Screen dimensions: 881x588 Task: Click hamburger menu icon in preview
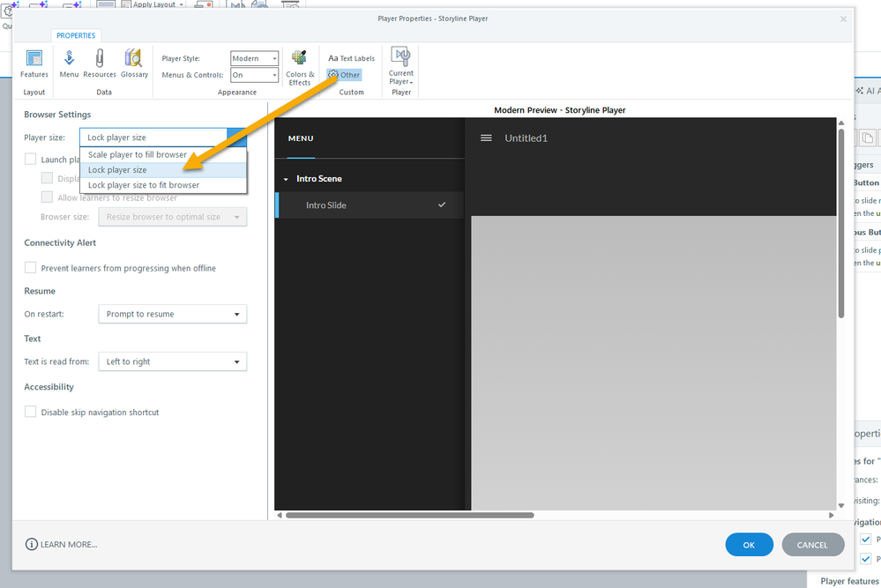point(486,138)
